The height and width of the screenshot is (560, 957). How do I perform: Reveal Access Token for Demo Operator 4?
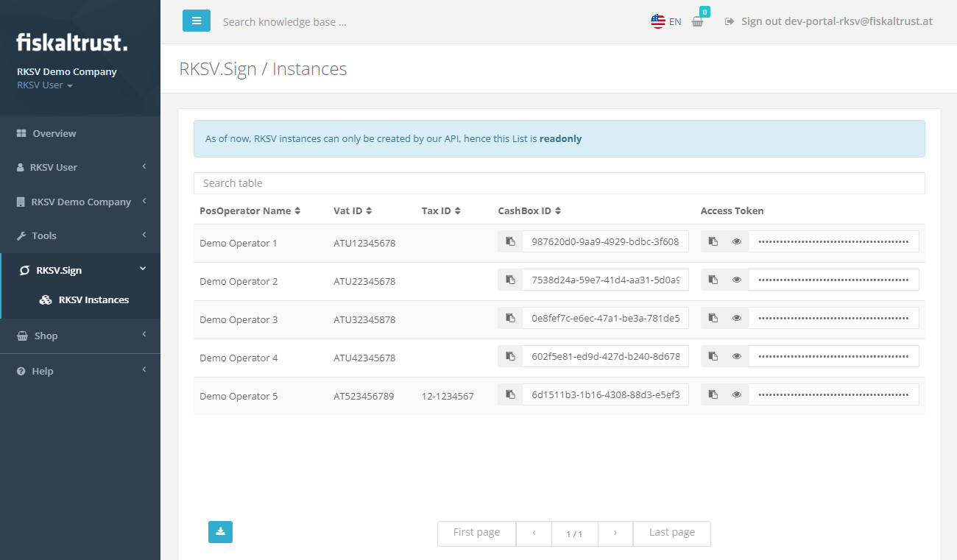point(737,356)
